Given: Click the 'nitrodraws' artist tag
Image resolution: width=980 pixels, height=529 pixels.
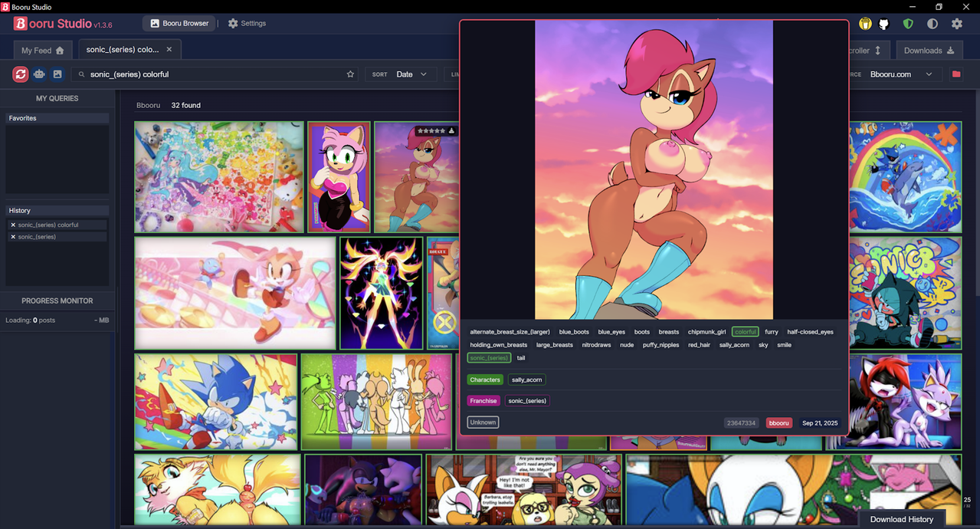Looking at the screenshot, I should pos(596,345).
